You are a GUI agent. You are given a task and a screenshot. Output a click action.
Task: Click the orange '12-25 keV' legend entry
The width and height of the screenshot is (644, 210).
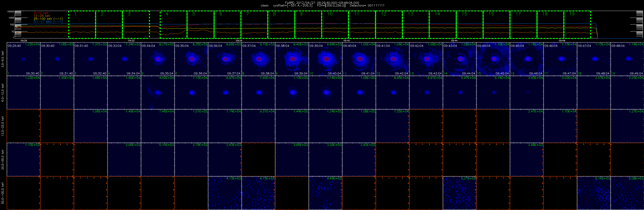tap(42, 16)
